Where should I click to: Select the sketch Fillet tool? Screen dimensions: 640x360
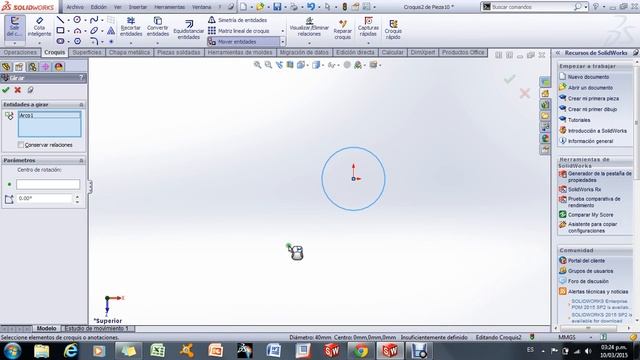click(x=94, y=41)
